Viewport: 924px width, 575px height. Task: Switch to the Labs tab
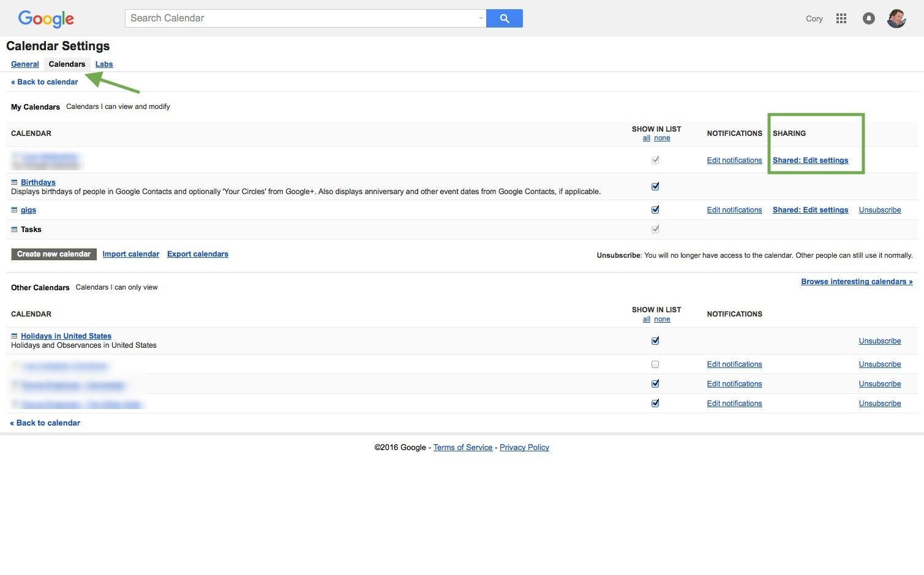[x=103, y=64]
